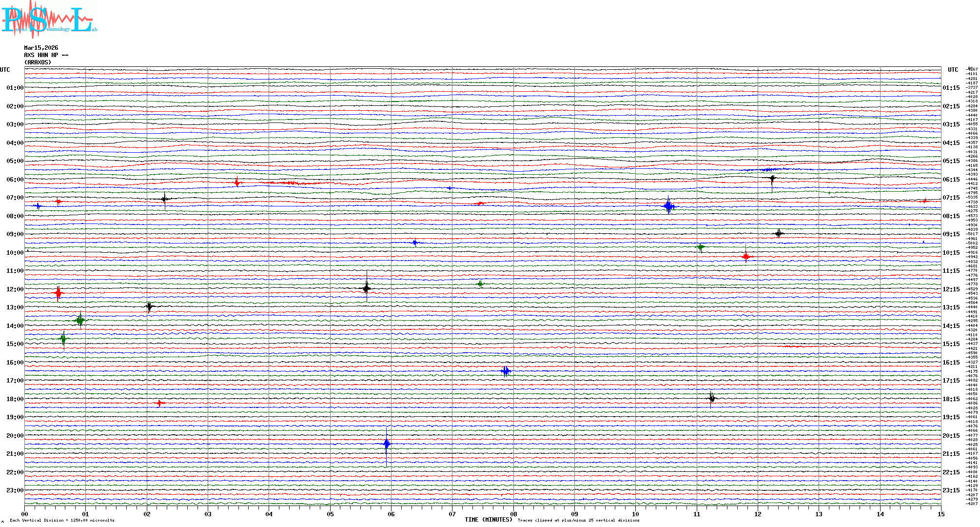Click the Mar15,2026 date label
The width and height of the screenshot is (980, 527).
pyautogui.click(x=41, y=48)
